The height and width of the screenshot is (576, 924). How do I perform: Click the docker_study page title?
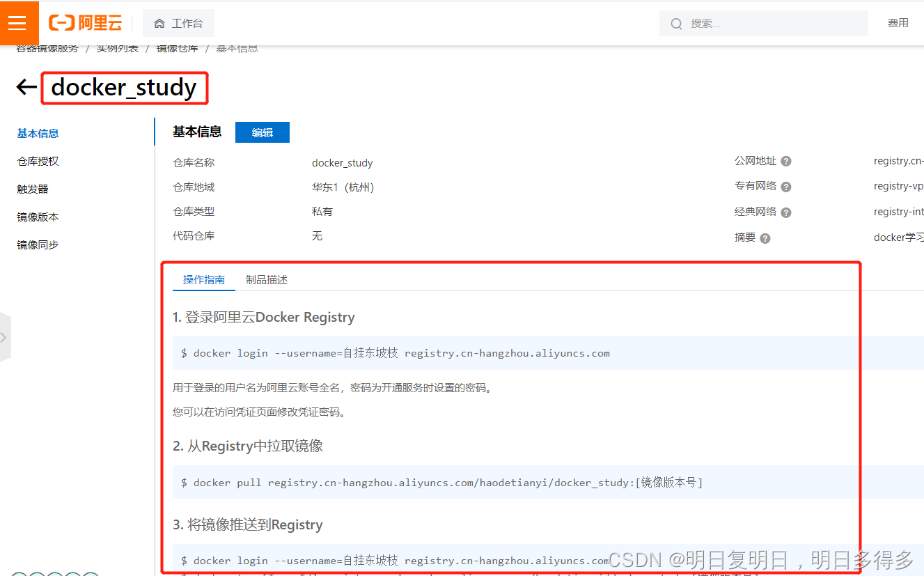(125, 88)
